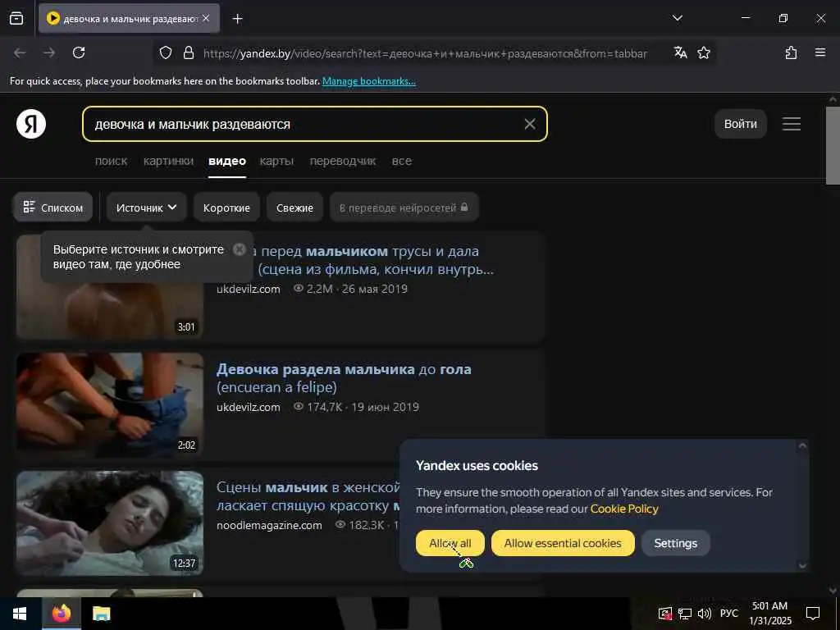Close the current browser tab
The height and width of the screenshot is (630, 840).
coord(206,18)
